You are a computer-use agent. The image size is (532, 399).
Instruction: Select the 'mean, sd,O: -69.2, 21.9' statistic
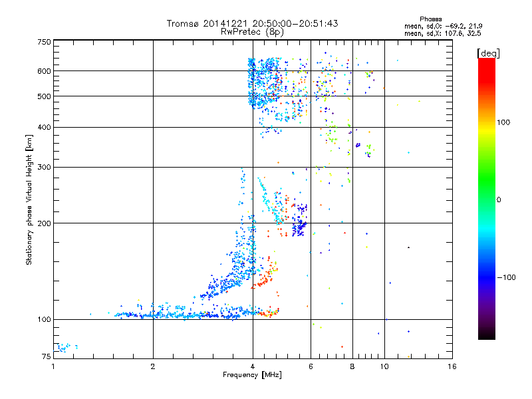point(443,26)
